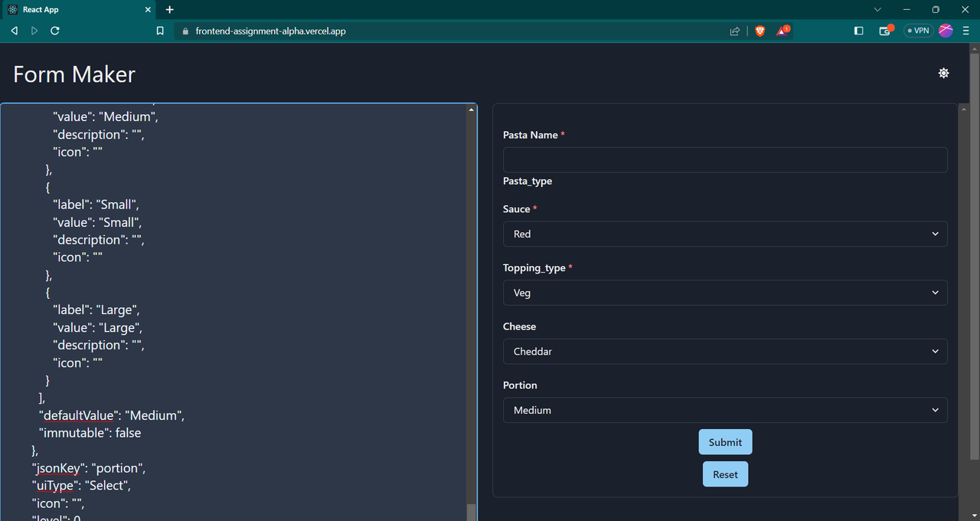Click the Topping_type field label

pyautogui.click(x=534, y=268)
